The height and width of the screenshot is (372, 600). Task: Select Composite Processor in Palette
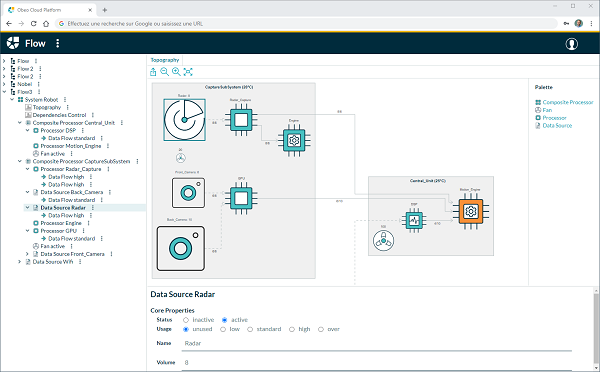pos(564,103)
